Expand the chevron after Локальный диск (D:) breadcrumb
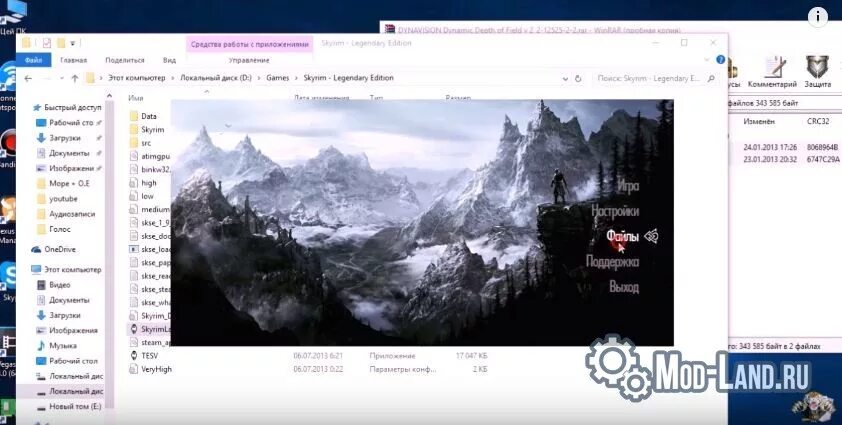 coord(259,78)
